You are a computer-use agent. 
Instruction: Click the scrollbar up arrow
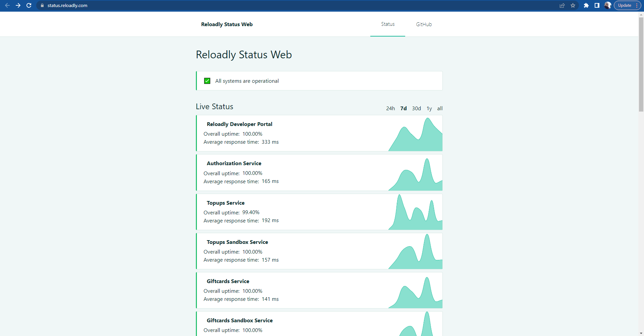[641, 14]
